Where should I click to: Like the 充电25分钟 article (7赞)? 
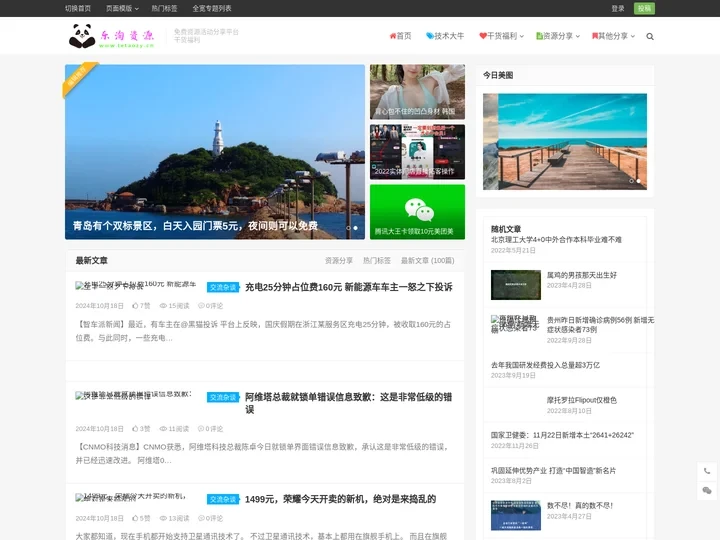point(141,306)
